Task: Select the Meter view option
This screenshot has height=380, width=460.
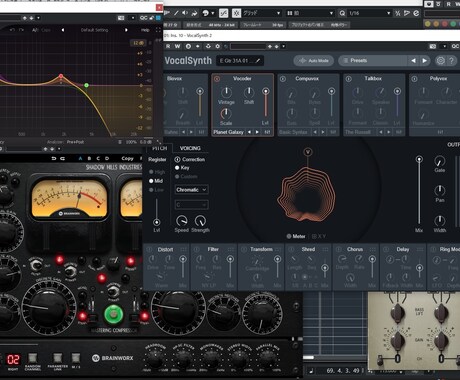Action: click(x=296, y=236)
